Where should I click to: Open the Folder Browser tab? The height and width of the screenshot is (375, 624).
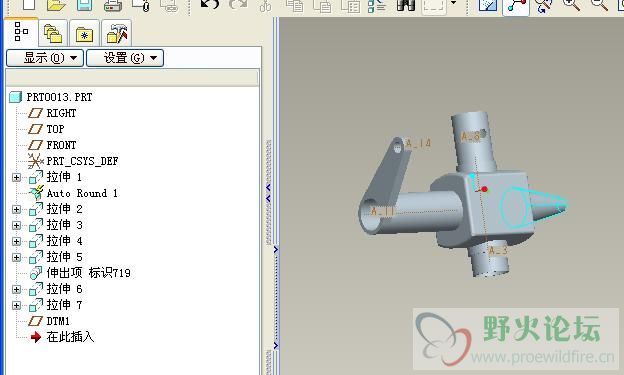(53, 33)
